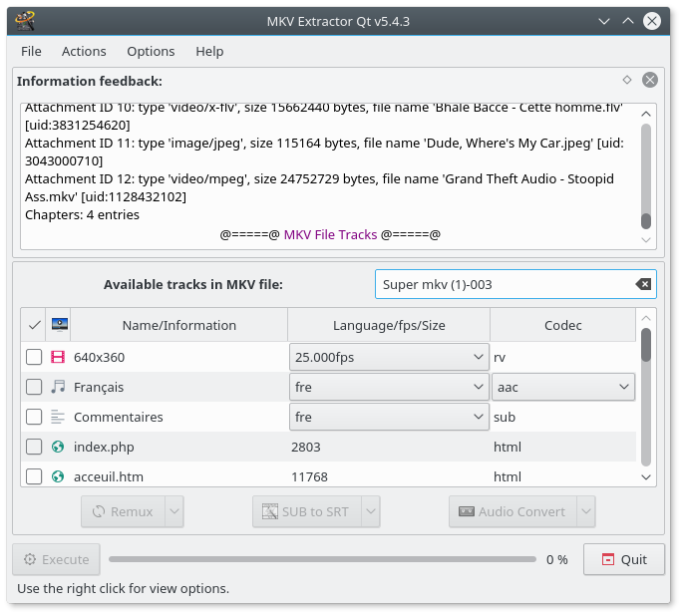Image resolution: width=683 pixels, height=616 pixels.
Task: Click the MKV Extractor app icon in title bar
Action: pyautogui.click(x=24, y=21)
